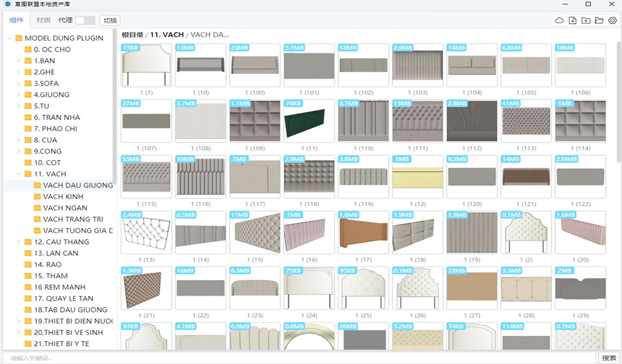The image size is (622, 364).
Task: Collapse the 11. VACH tree folder
Action: tap(19, 174)
